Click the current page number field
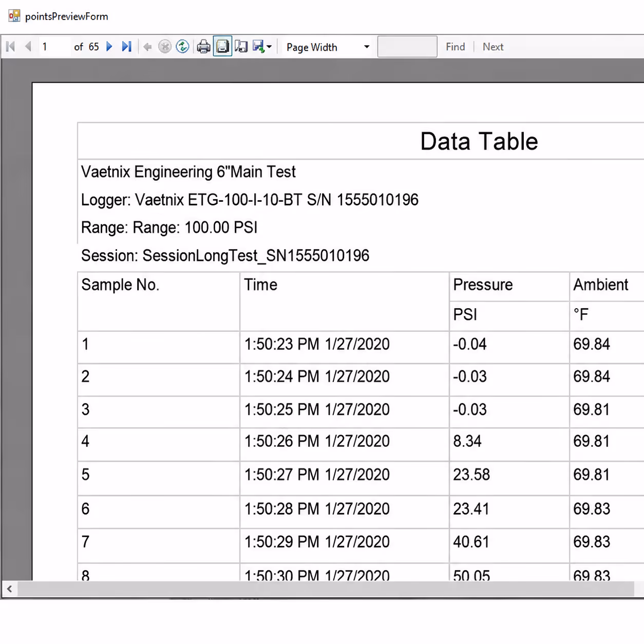The height and width of the screenshot is (644, 644). (54, 47)
